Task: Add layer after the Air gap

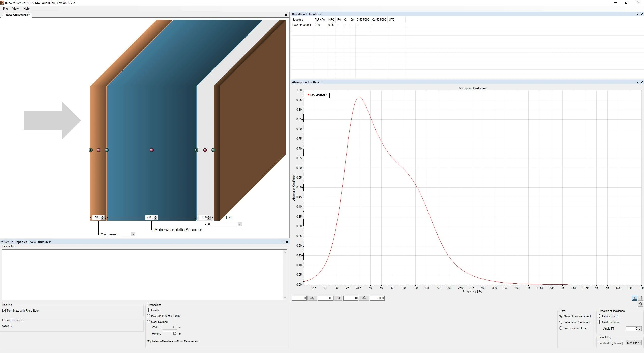Action: point(213,150)
